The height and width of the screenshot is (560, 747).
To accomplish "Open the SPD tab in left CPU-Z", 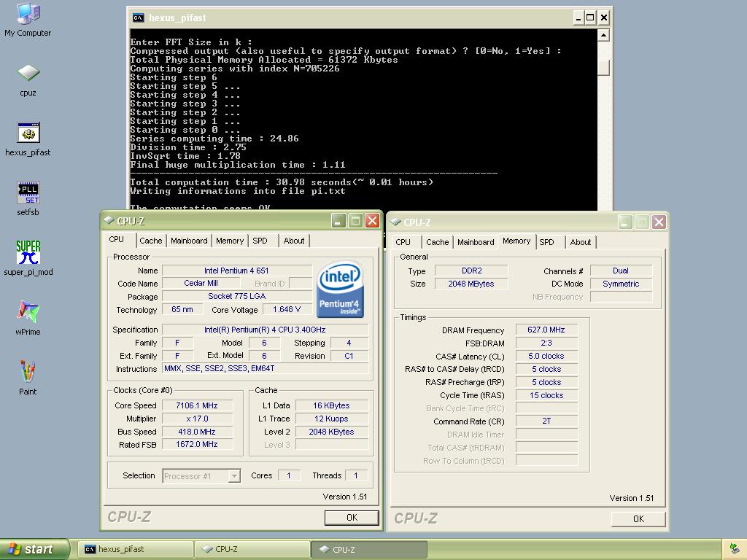I will pyautogui.click(x=260, y=241).
